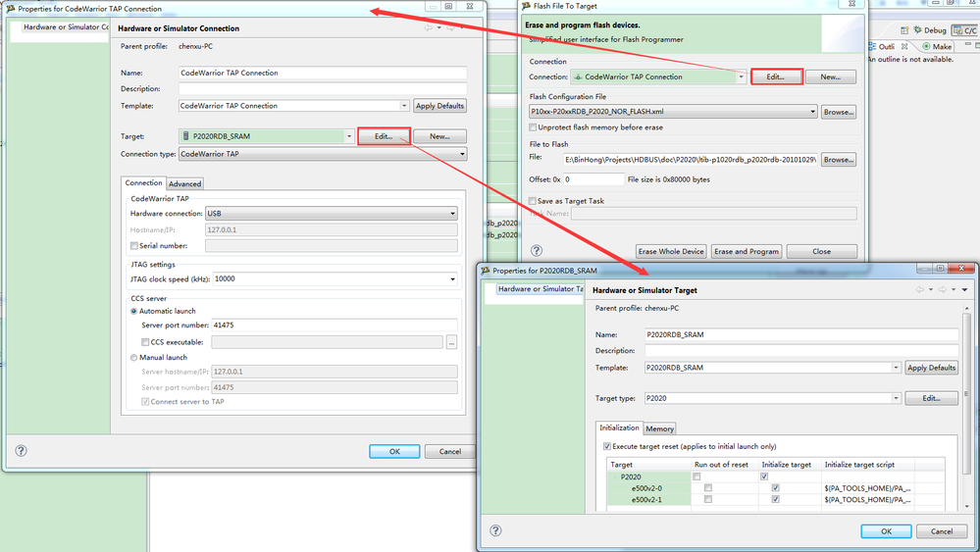Open help in P2020RDB_SRAM properties dialog
Viewport: 980px width, 552px height.
tap(495, 530)
